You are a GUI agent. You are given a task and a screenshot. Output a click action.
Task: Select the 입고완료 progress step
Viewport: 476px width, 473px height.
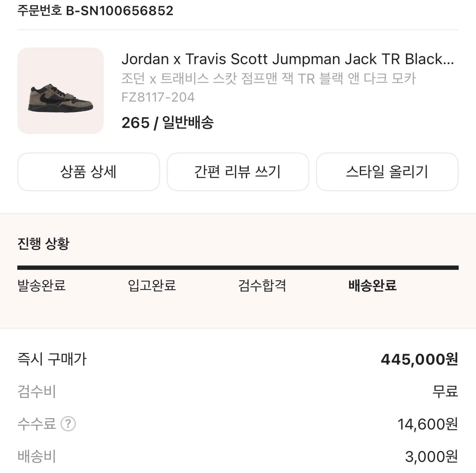click(152, 285)
